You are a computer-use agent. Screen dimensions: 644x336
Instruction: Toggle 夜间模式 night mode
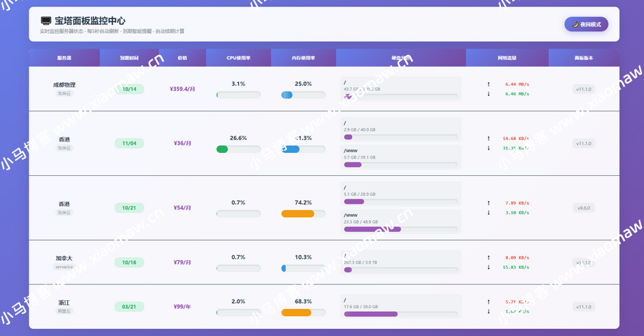click(x=586, y=24)
